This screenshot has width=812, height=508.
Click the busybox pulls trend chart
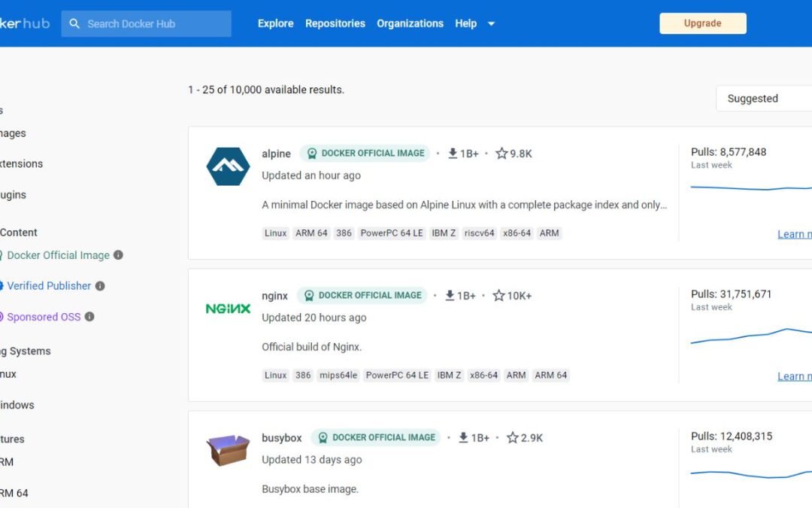coord(751,474)
